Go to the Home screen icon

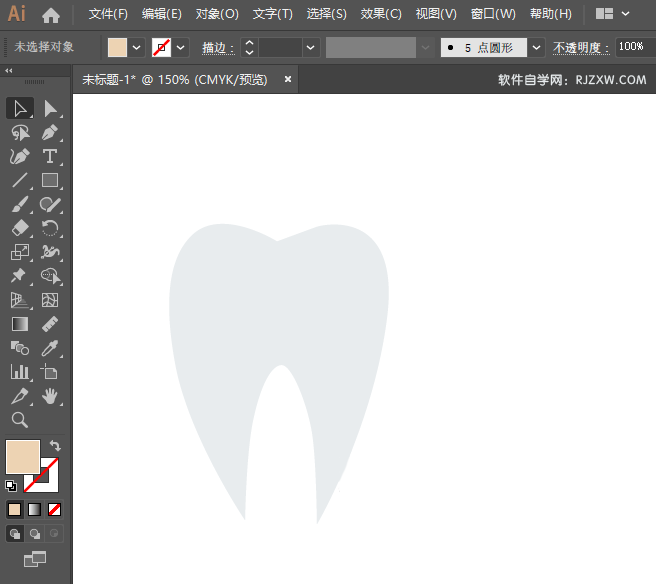51,15
